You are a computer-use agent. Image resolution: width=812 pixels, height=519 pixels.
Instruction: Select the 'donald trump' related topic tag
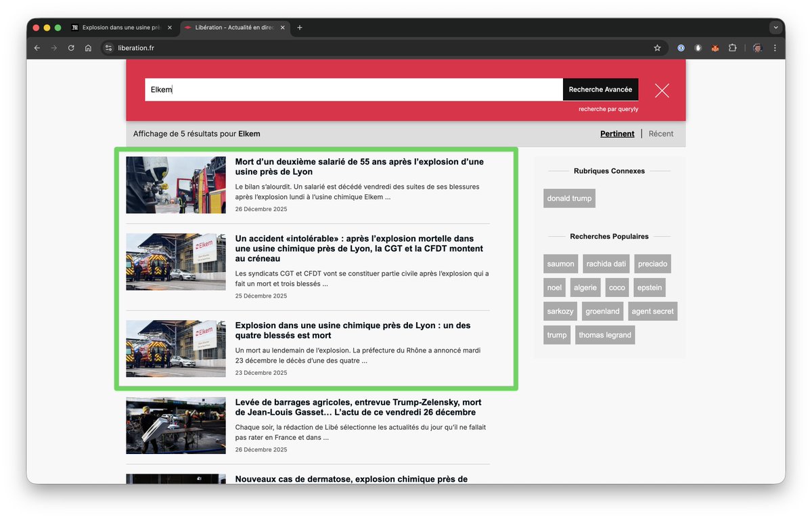[x=570, y=198]
